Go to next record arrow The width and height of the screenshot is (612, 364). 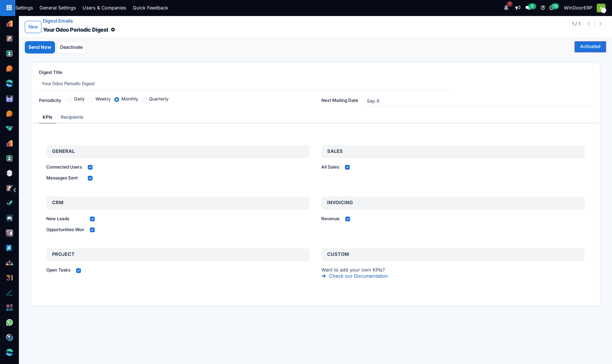tap(600, 24)
